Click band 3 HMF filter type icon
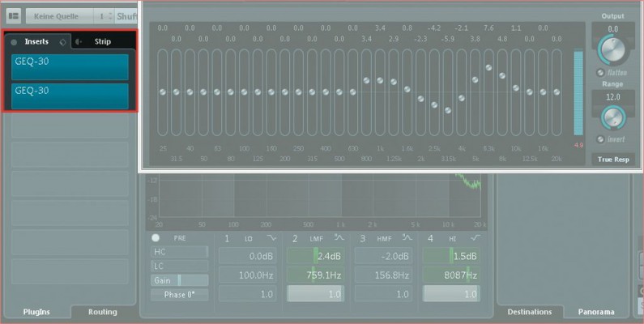Screen dimensions: 644x324 click(x=407, y=238)
